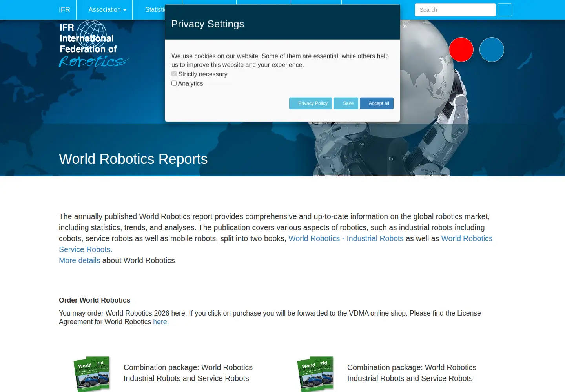
Task: Toggle the Strictly necessary checkbox
Action: coord(174,74)
